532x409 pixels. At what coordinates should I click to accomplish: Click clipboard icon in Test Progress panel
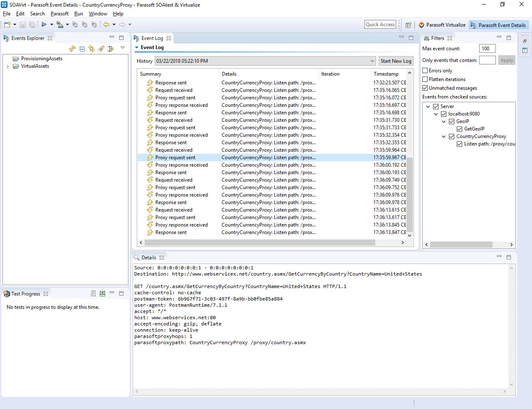click(x=93, y=293)
